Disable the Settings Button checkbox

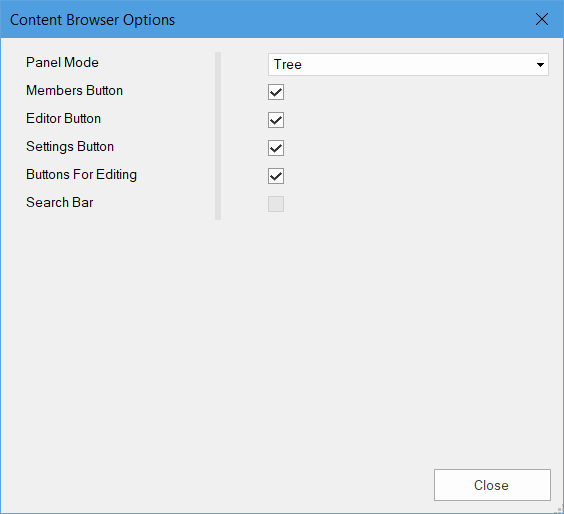click(276, 148)
